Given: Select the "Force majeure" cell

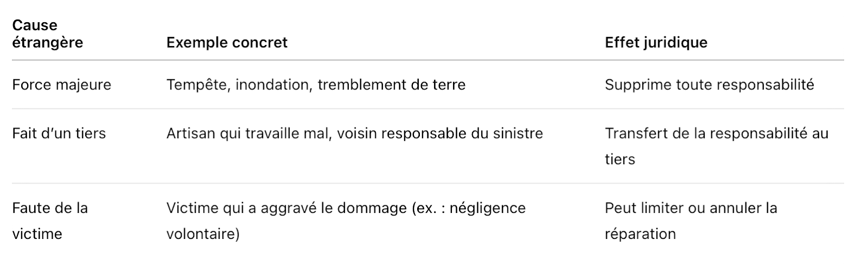Looking at the screenshot, I should pyautogui.click(x=61, y=85).
